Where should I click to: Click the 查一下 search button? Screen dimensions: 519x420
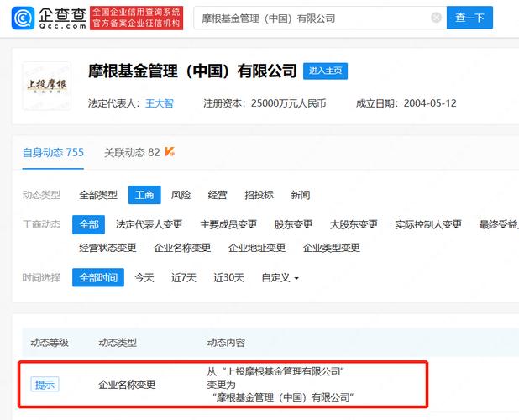tap(469, 17)
